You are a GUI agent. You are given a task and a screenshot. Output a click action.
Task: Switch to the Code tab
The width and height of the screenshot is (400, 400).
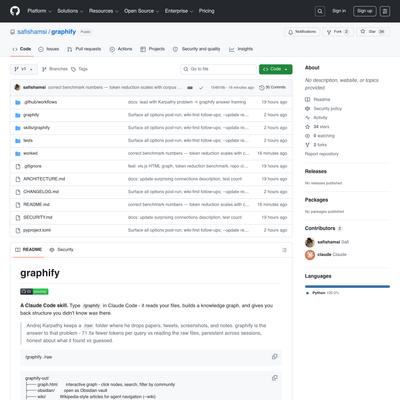(x=22, y=49)
